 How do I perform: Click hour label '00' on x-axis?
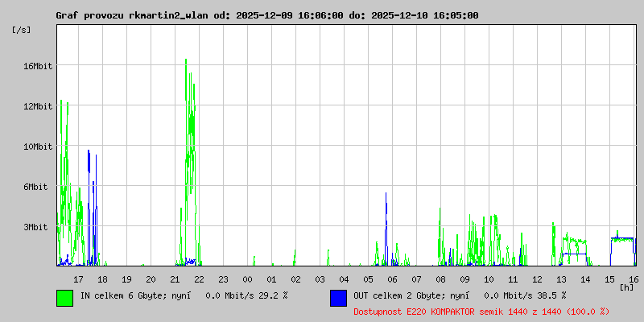[247, 279]
